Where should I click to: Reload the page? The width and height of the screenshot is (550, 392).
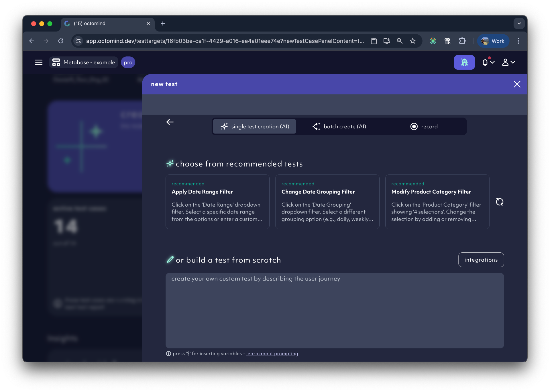click(61, 41)
